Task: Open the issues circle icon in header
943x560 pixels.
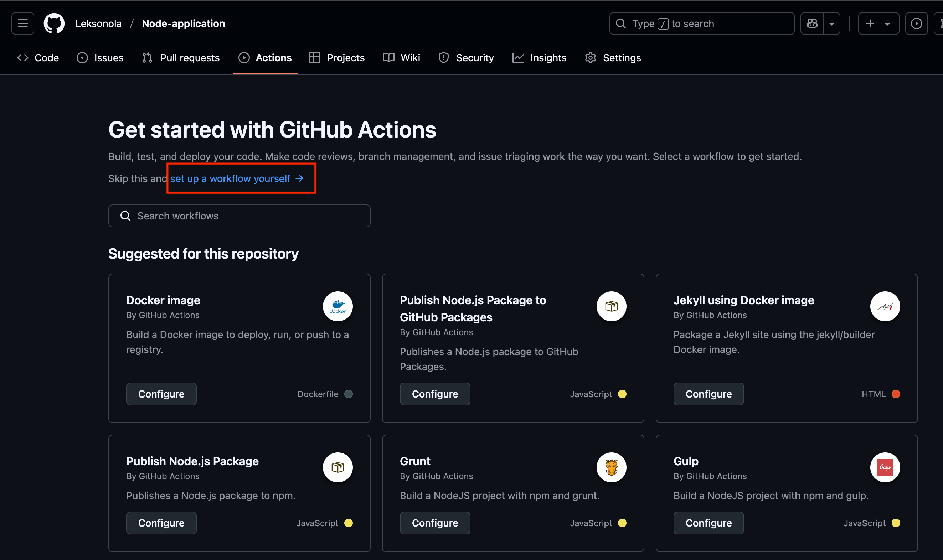Action: pos(916,24)
